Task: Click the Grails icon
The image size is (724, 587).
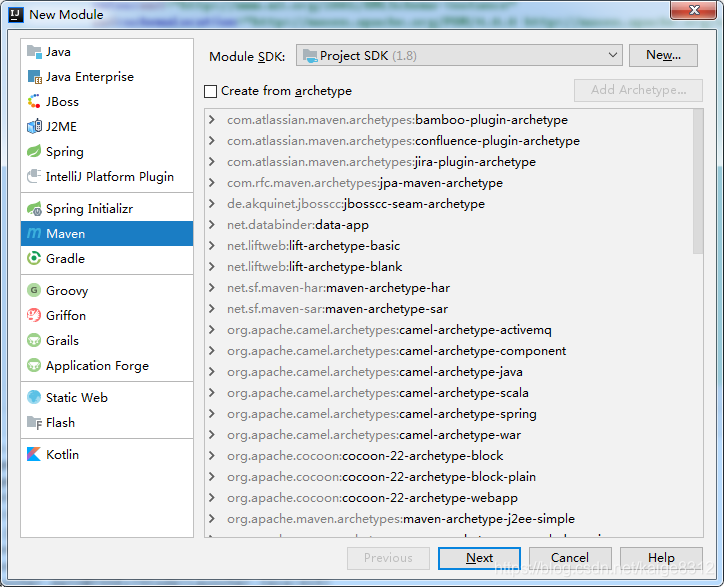Action: coord(34,340)
